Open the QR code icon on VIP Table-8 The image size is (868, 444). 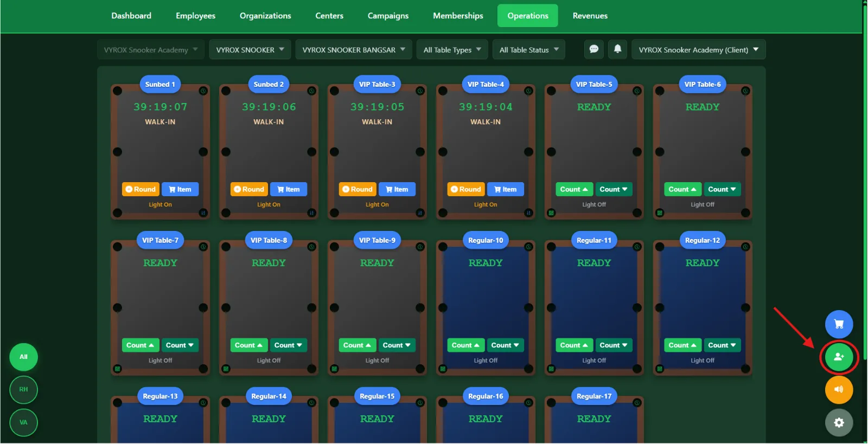pos(226,369)
